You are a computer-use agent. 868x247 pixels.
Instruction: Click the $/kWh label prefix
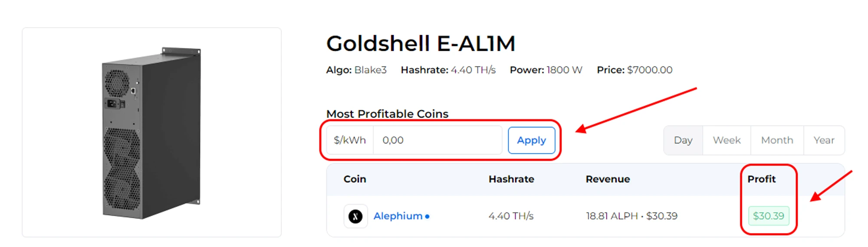click(x=350, y=140)
